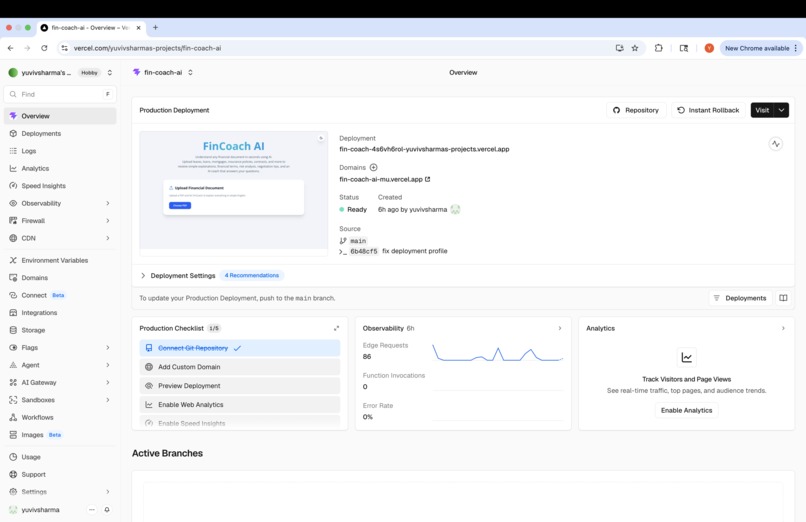Open the Overview page in sidebar

60,116
